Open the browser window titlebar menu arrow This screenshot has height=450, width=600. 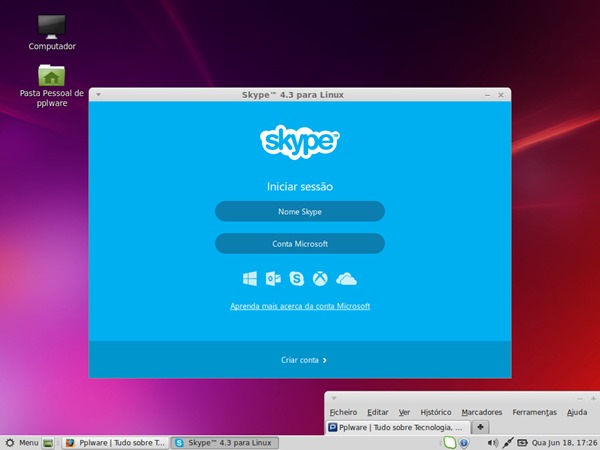(x=334, y=398)
